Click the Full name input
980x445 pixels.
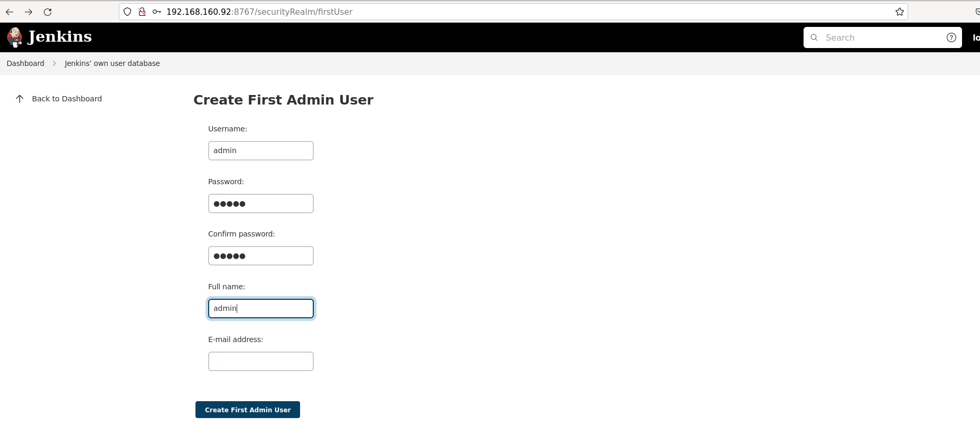[x=260, y=309]
